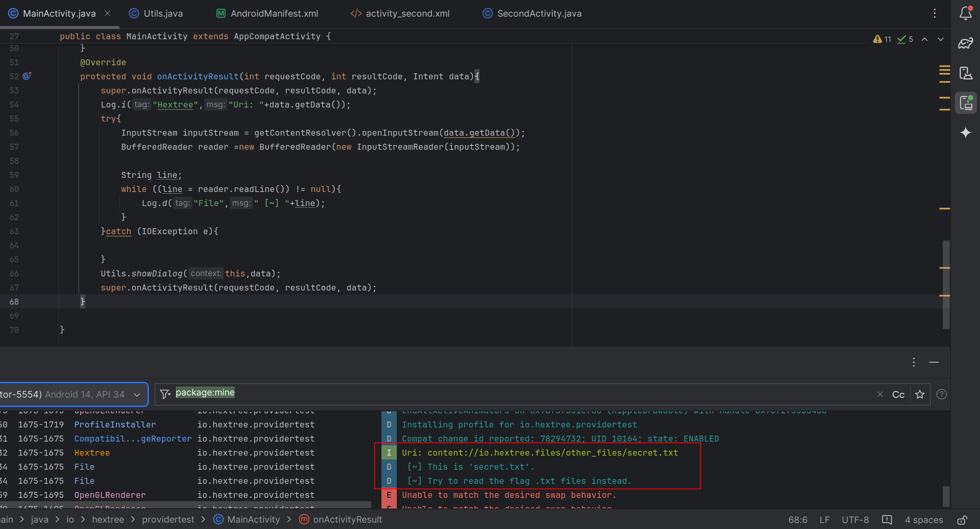The image size is (980, 529).
Task: Open the Gradle elephant tool window
Action: (965, 43)
